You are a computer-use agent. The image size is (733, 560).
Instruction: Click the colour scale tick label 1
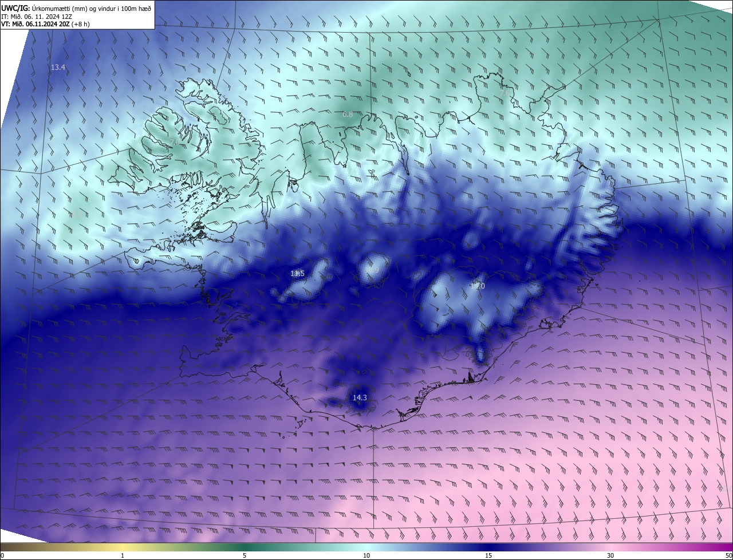click(x=123, y=555)
